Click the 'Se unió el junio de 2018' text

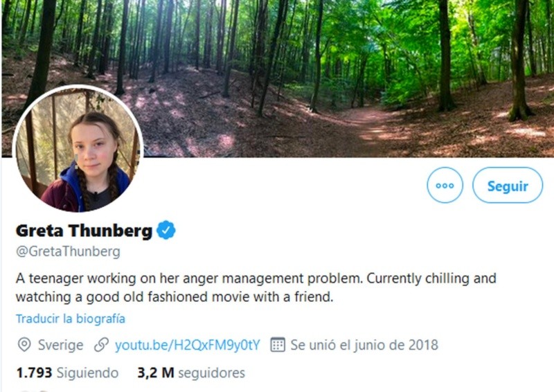coord(364,344)
